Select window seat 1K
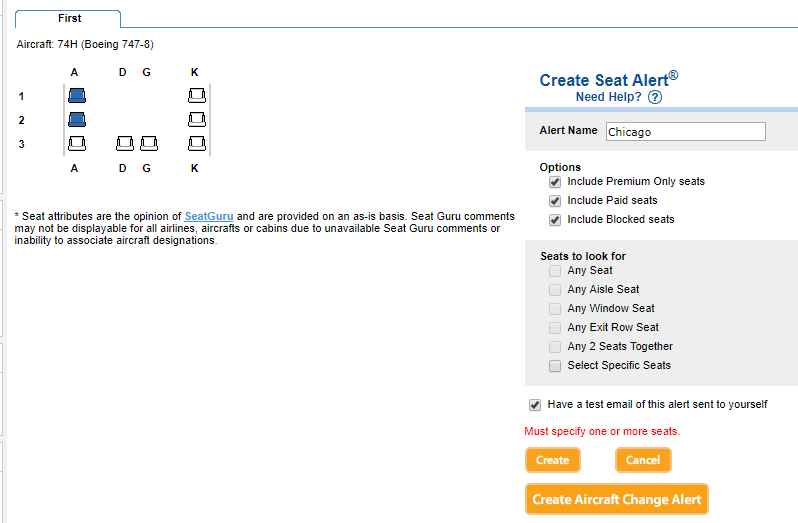This screenshot has height=523, width=798. (196, 96)
